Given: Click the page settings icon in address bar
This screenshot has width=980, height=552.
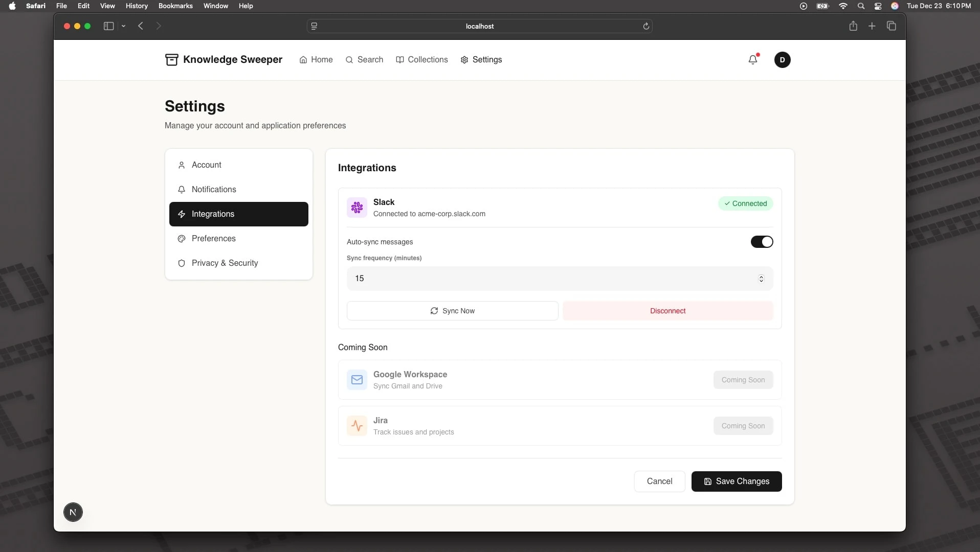Looking at the screenshot, I should (314, 26).
